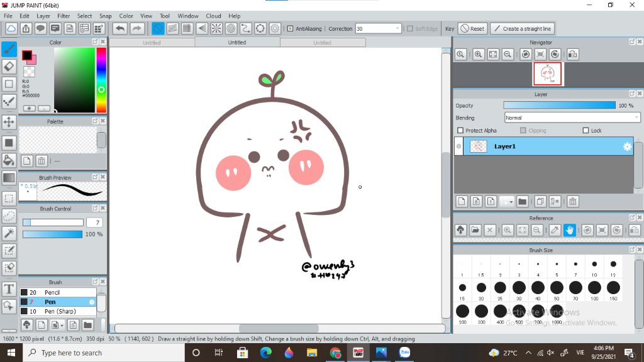This screenshot has width=644, height=362.
Task: Click the Redo arrow button
Action: (137, 29)
